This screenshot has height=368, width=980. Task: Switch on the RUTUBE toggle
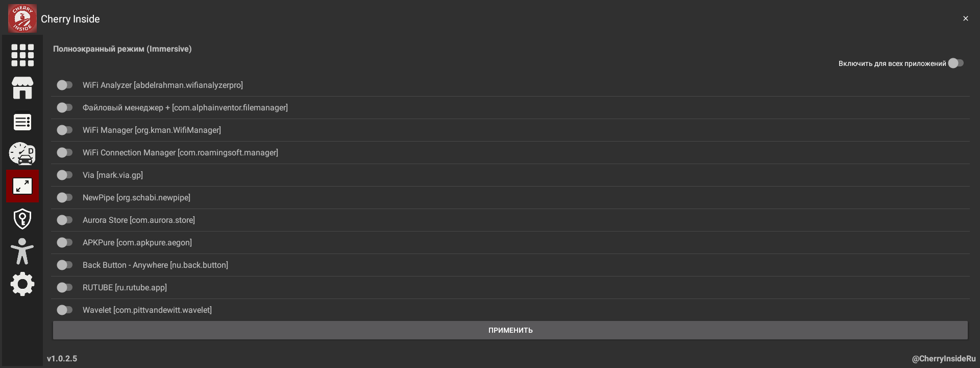coord(65,287)
